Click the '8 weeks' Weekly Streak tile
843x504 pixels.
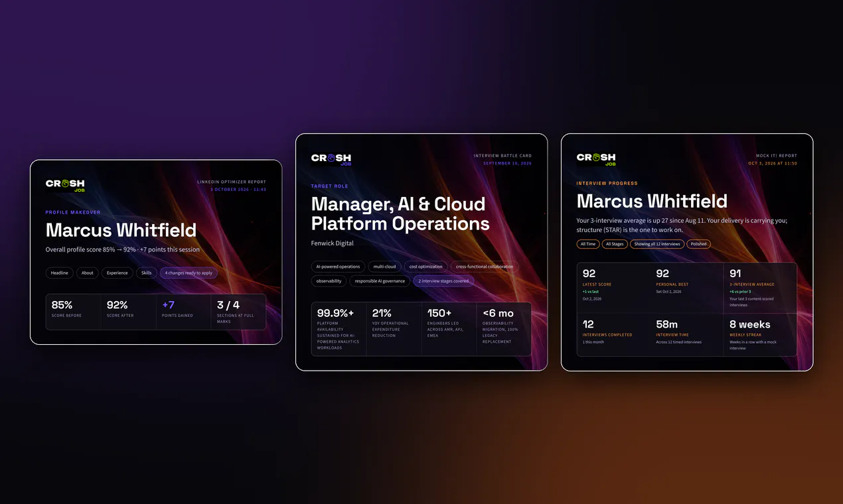tap(760, 335)
